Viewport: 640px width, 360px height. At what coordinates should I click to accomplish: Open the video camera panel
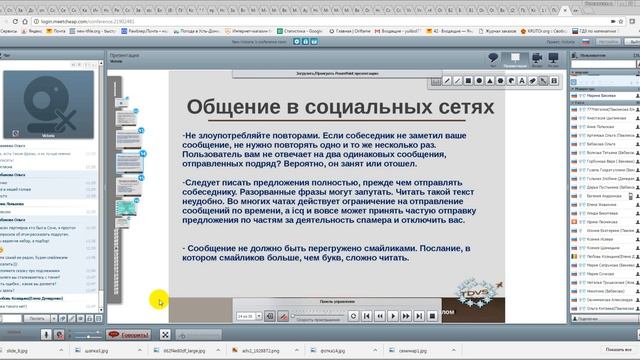(537, 59)
